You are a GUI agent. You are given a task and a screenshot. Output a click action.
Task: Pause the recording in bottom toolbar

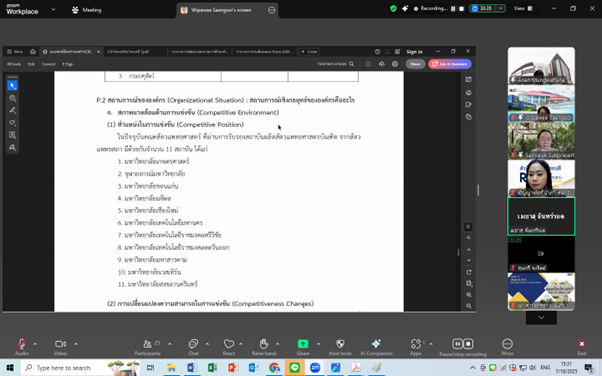pyautogui.click(x=457, y=344)
